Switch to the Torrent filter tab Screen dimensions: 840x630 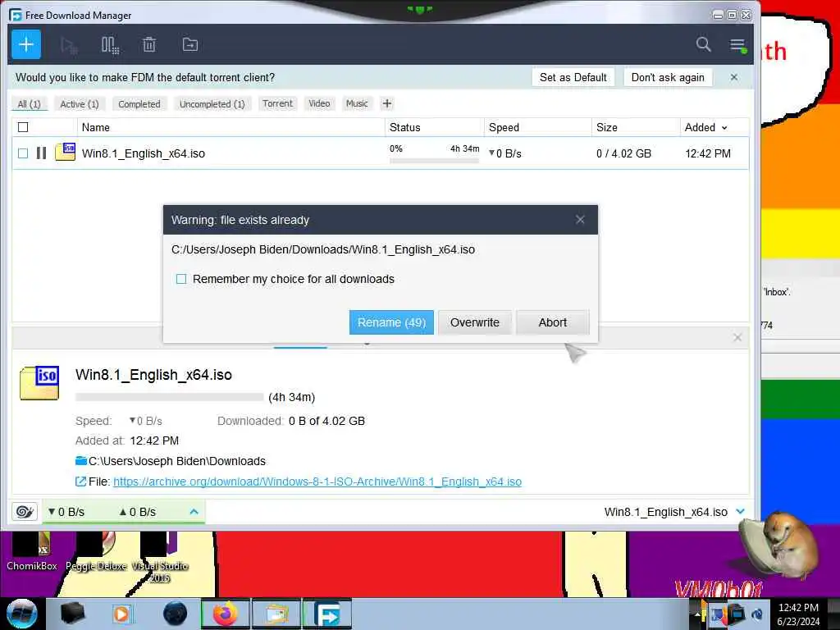(277, 103)
